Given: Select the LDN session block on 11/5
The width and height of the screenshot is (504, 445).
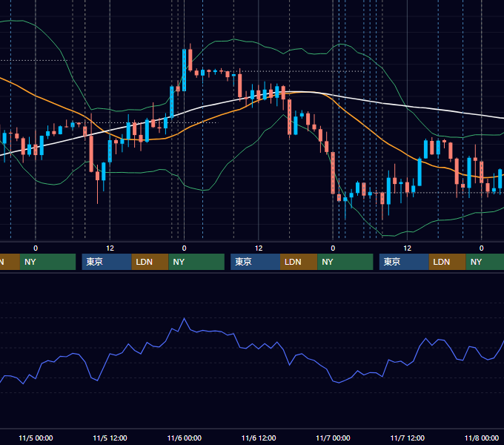Looking at the screenshot, I should point(150,262).
